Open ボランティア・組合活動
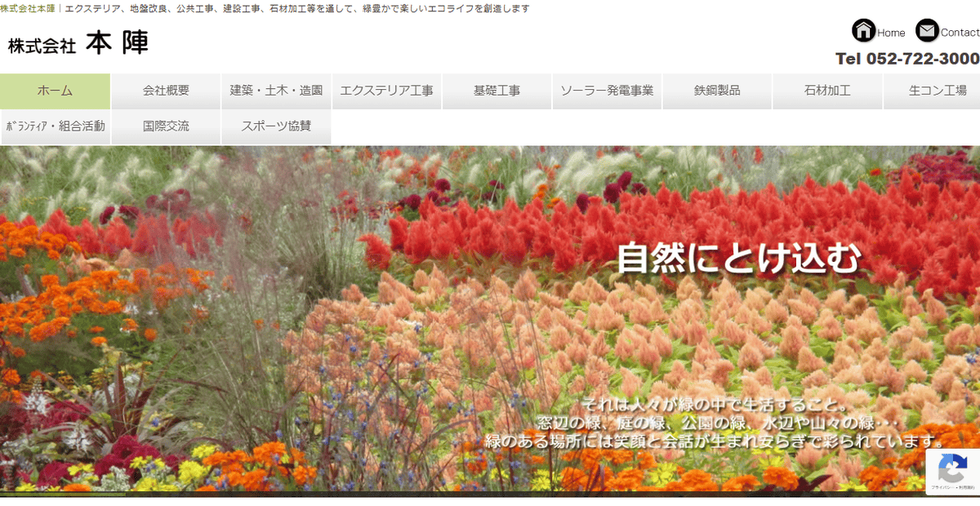The image size is (980, 506). pos(55,126)
